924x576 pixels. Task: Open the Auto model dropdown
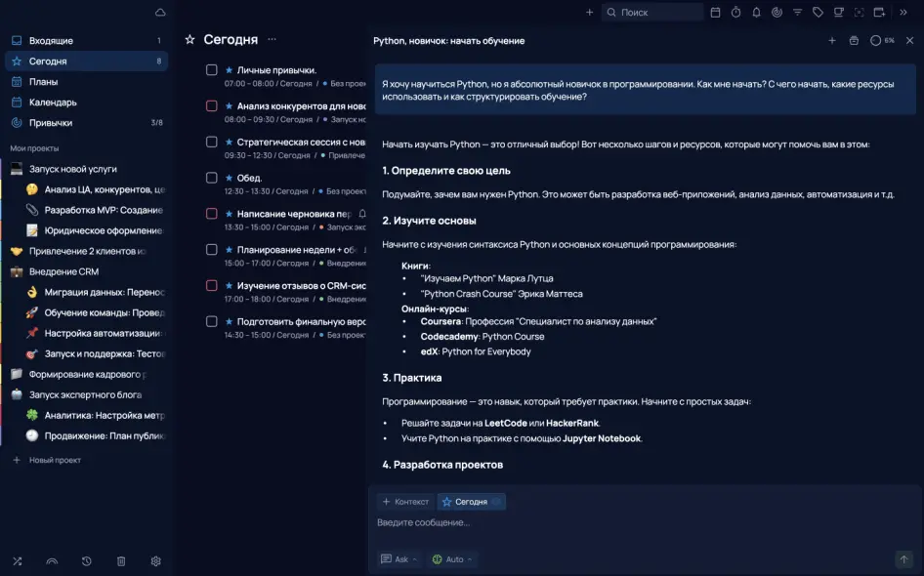coord(453,559)
